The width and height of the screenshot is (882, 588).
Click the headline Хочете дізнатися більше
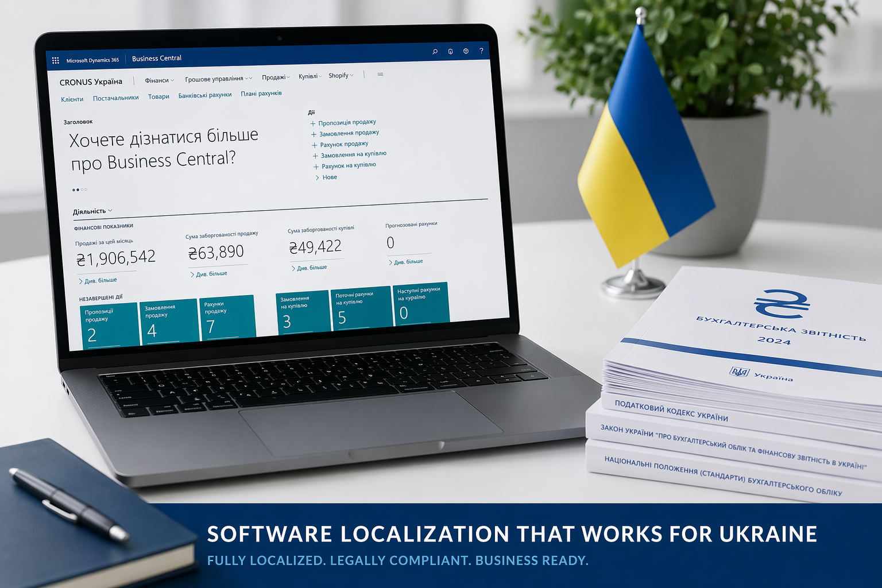click(164, 137)
